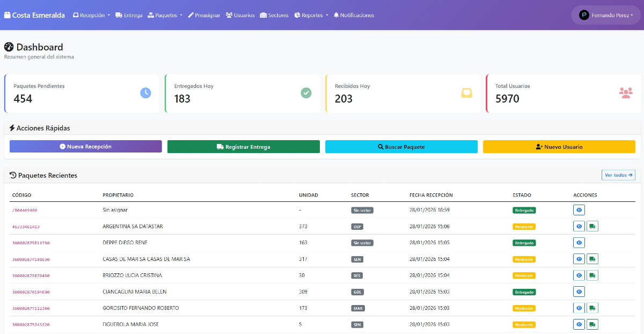Go to Entrega in the navbar
644x334 pixels.
coord(129,15)
